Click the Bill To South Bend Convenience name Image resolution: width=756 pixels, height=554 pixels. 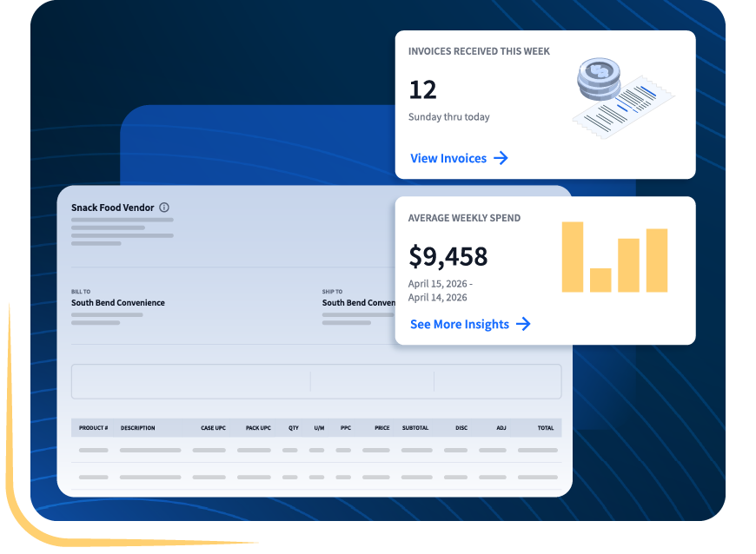(117, 303)
